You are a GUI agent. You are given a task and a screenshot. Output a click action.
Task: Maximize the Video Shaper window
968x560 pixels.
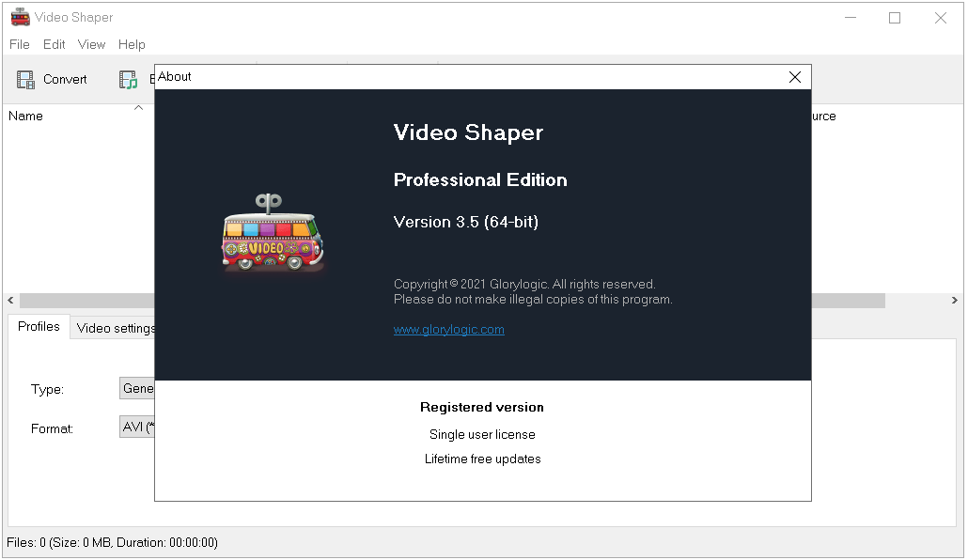coord(895,18)
